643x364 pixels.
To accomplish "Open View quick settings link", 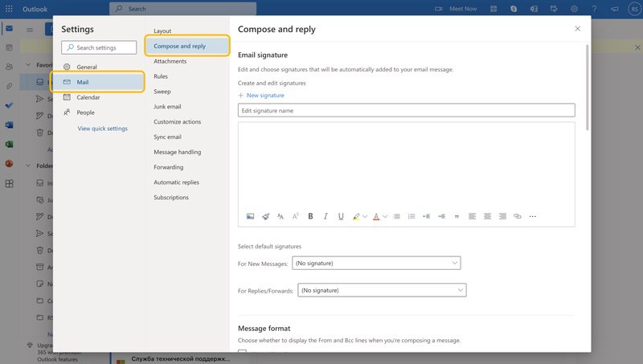I will tap(103, 129).
